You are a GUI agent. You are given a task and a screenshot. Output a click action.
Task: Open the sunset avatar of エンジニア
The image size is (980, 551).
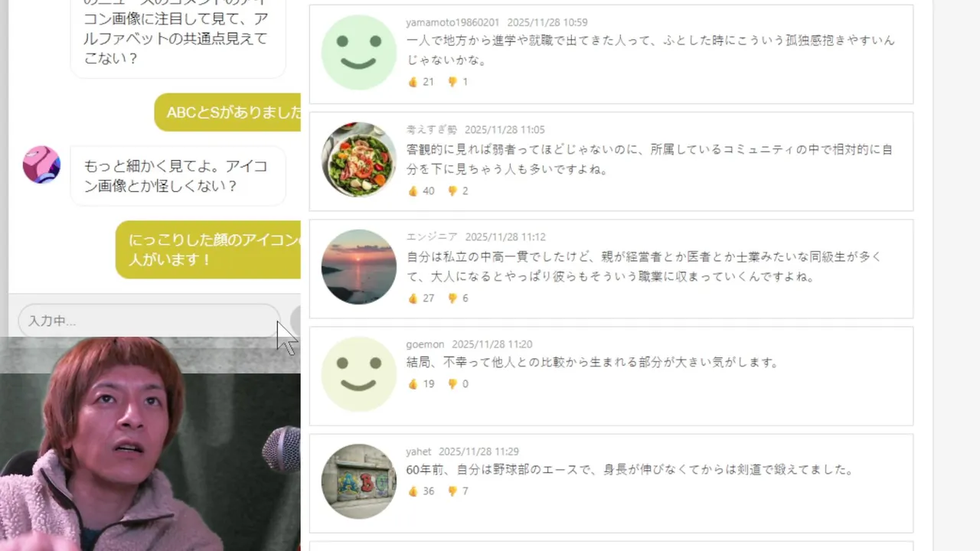click(359, 267)
